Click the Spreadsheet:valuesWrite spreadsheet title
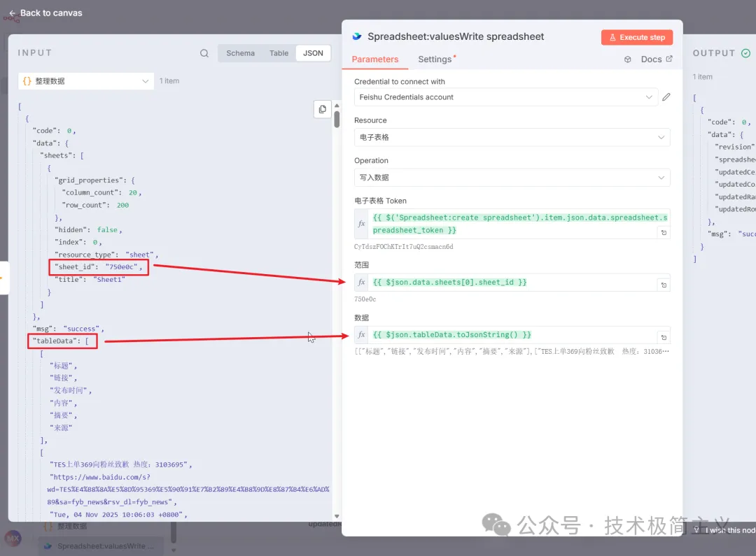This screenshot has width=756, height=556. pyautogui.click(x=456, y=36)
